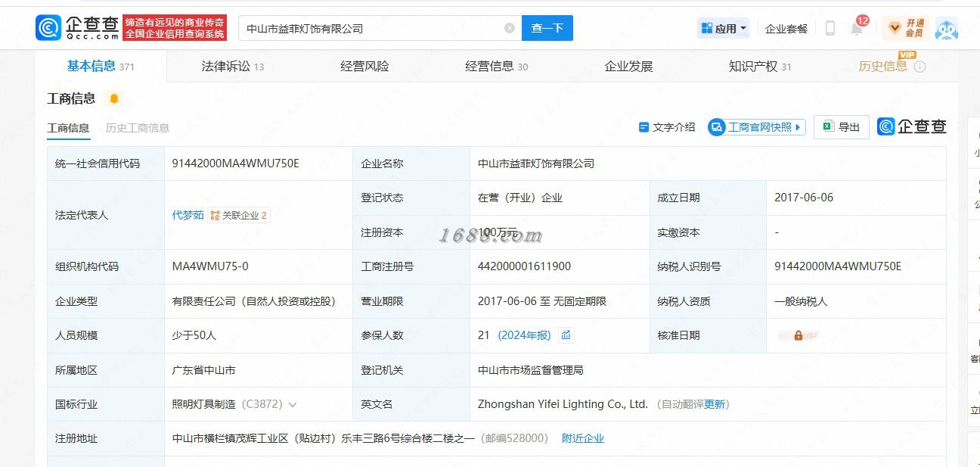
Task: Click the orange bell next to 工商信息
Action: click(x=114, y=98)
